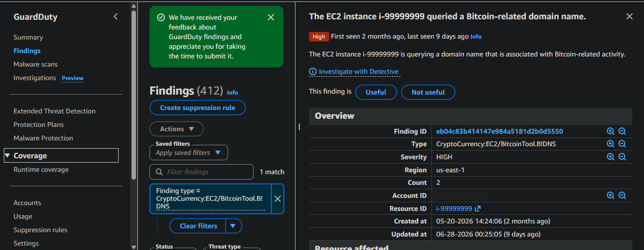Viewport: 644px width, 250px height.
Task: Open the Usage page
Action: 23,216
